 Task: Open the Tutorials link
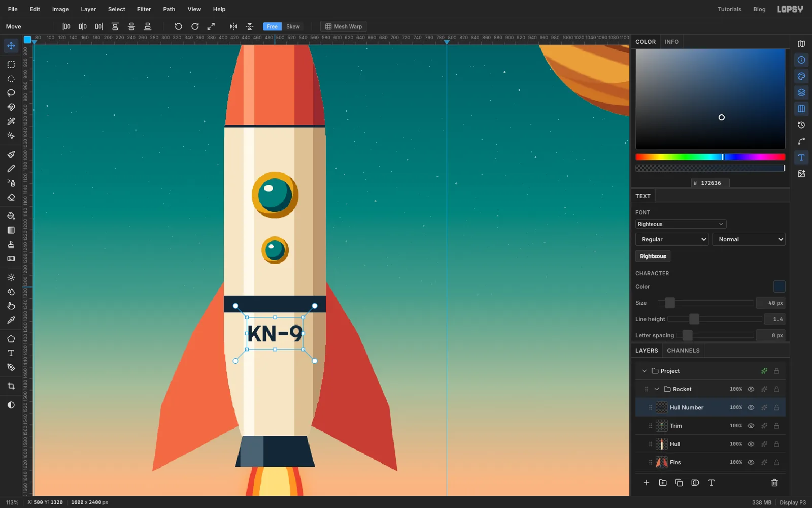[729, 9]
